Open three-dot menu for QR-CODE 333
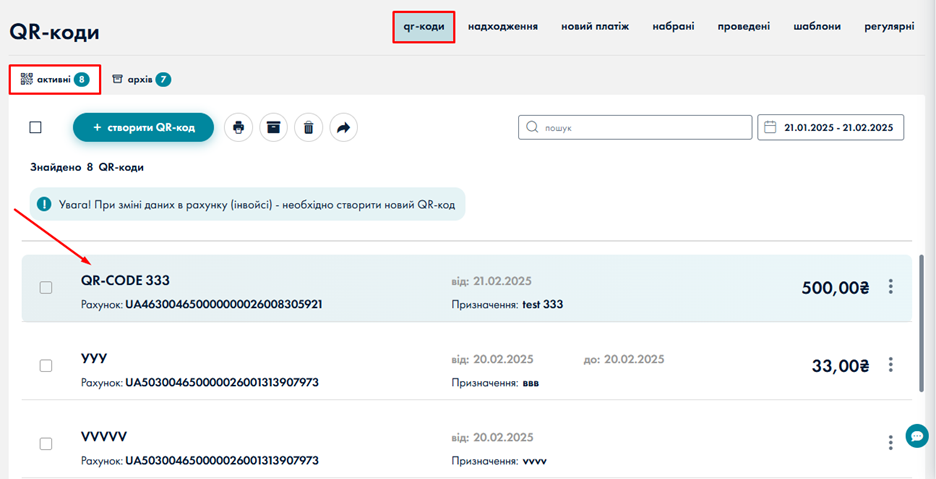The width and height of the screenshot is (936, 479). click(890, 287)
